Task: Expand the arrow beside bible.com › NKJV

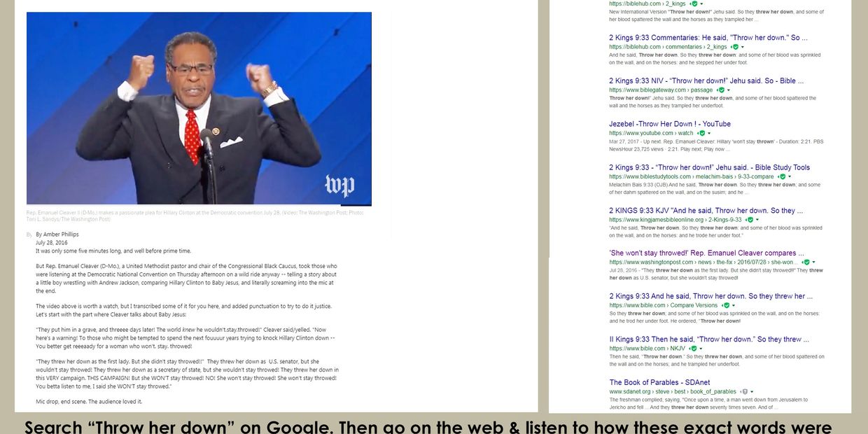Action: 701,349
